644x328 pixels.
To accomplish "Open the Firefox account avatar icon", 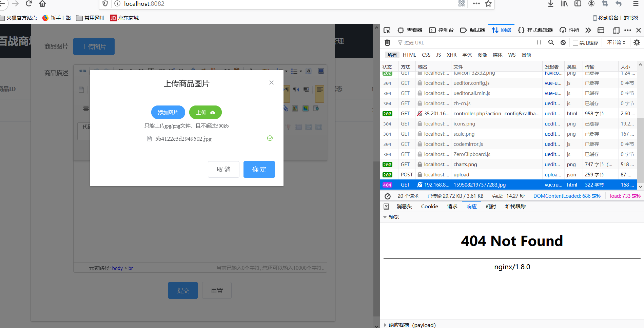I will click(591, 3).
